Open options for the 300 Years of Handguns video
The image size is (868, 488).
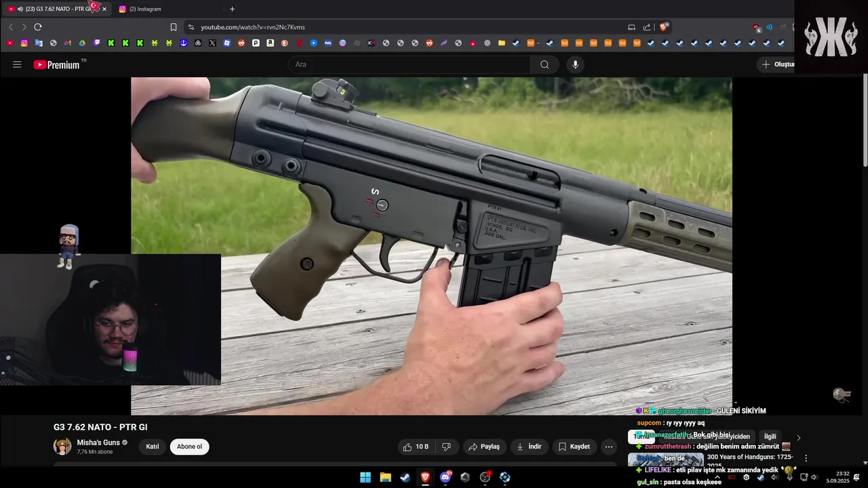pyautogui.click(x=806, y=458)
